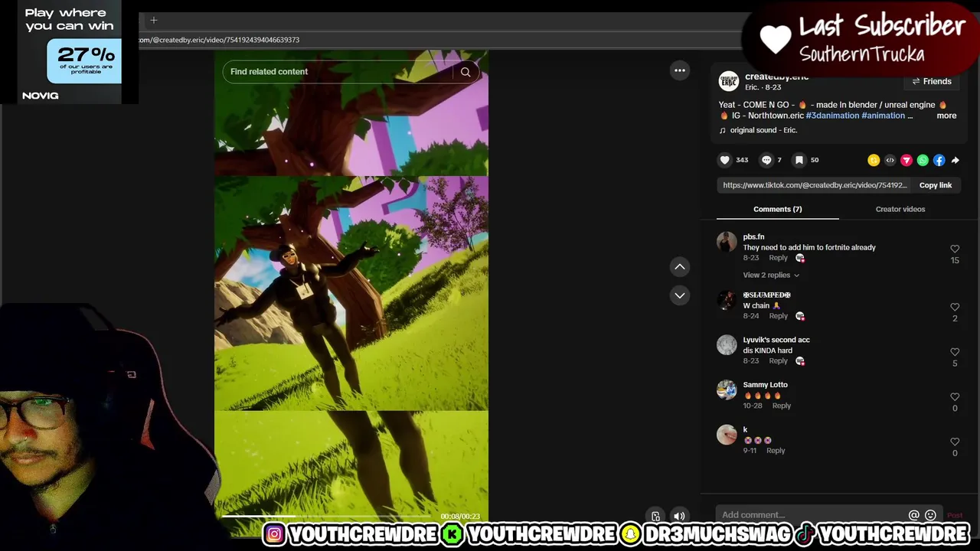
Task: Click the embed code icon
Action: [x=890, y=160]
